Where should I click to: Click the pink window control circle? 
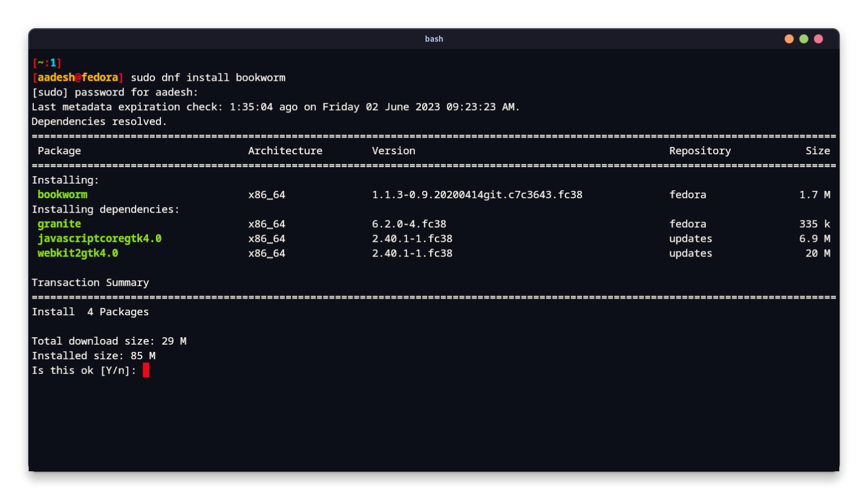(x=818, y=38)
